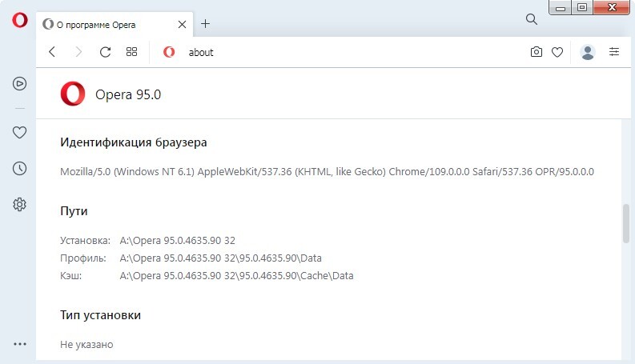Image resolution: width=635 pixels, height=364 pixels.
Task: Click the page's vertical scrollbar thumb
Action: (x=626, y=223)
